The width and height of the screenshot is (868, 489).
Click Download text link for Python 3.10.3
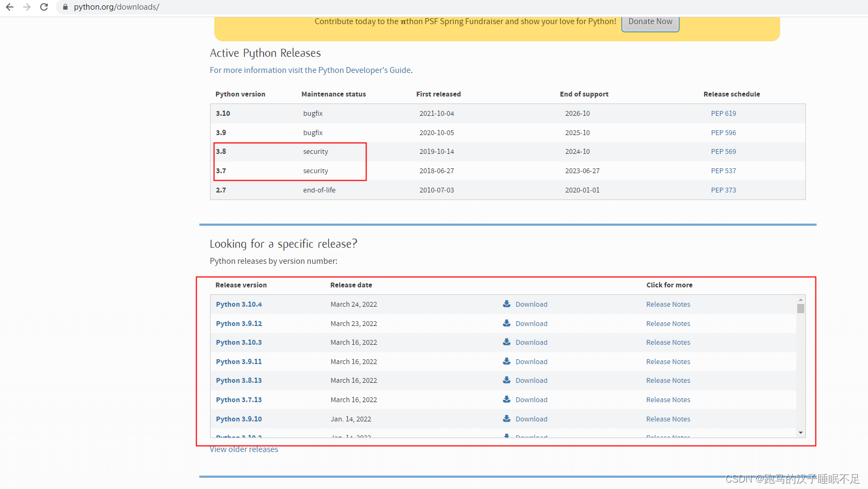coord(532,343)
